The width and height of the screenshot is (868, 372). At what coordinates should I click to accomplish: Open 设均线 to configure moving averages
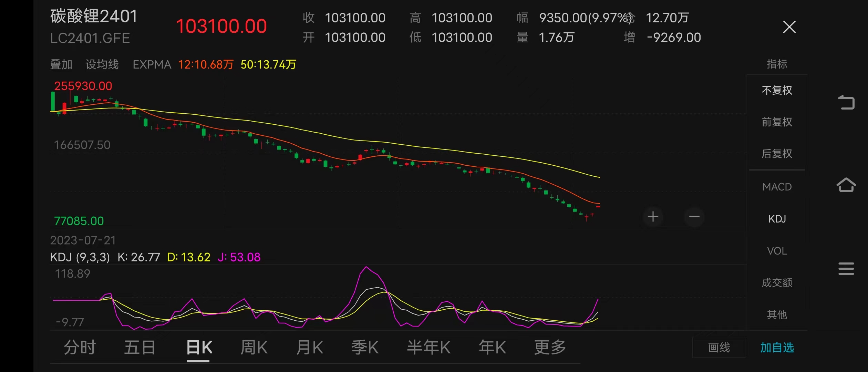coord(102,64)
